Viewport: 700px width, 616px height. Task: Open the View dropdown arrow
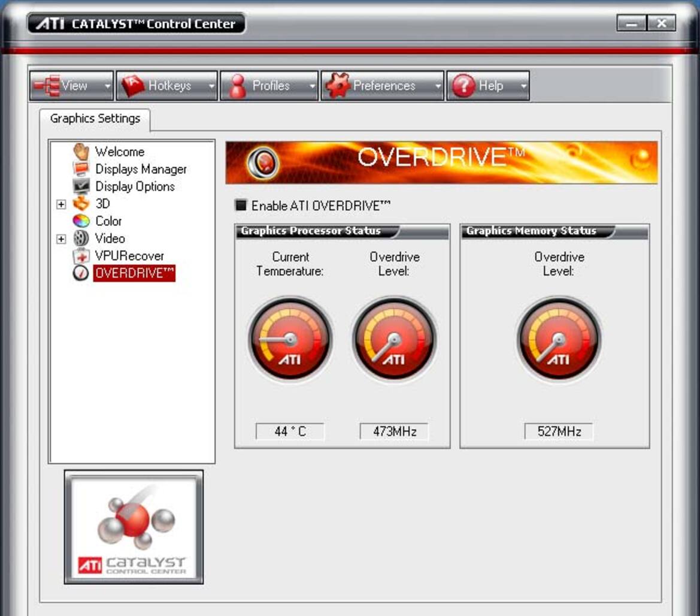[x=107, y=86]
